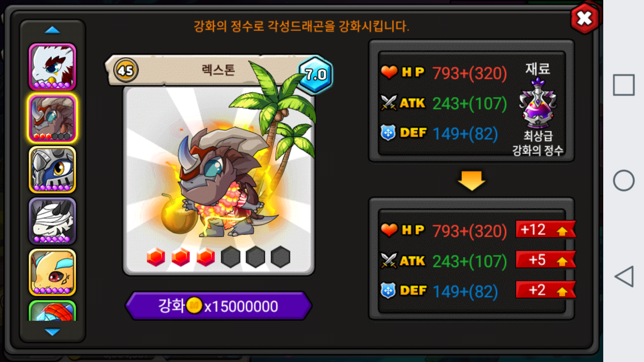Select the yellow dragon with red eye
The width and height of the screenshot is (644, 362).
pyautogui.click(x=52, y=272)
